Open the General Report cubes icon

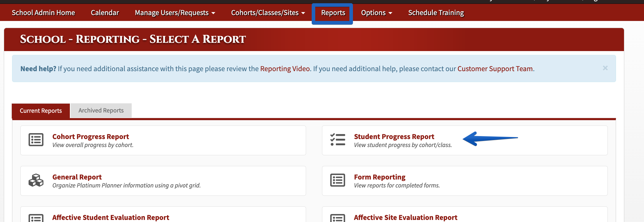click(x=36, y=180)
